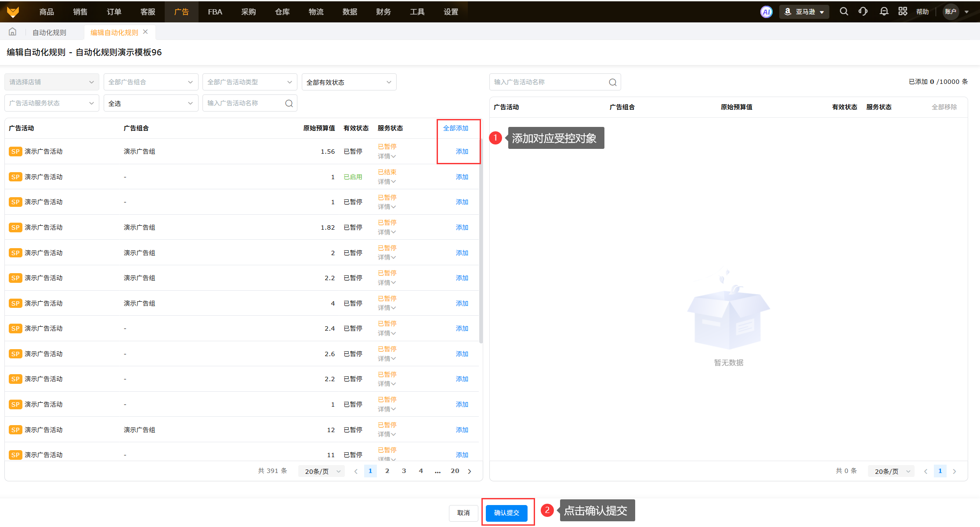Screen dimensions: 980x527
Task: Go to page 2 of campaign list
Action: click(387, 471)
